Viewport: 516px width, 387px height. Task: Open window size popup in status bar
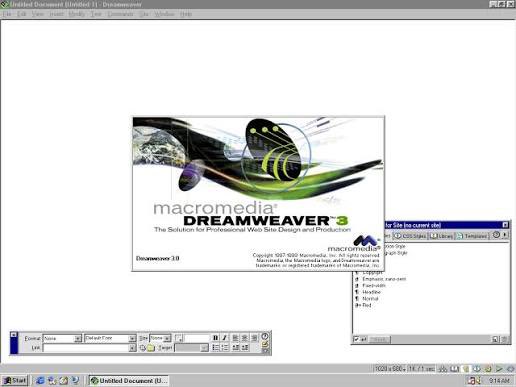[390, 369]
